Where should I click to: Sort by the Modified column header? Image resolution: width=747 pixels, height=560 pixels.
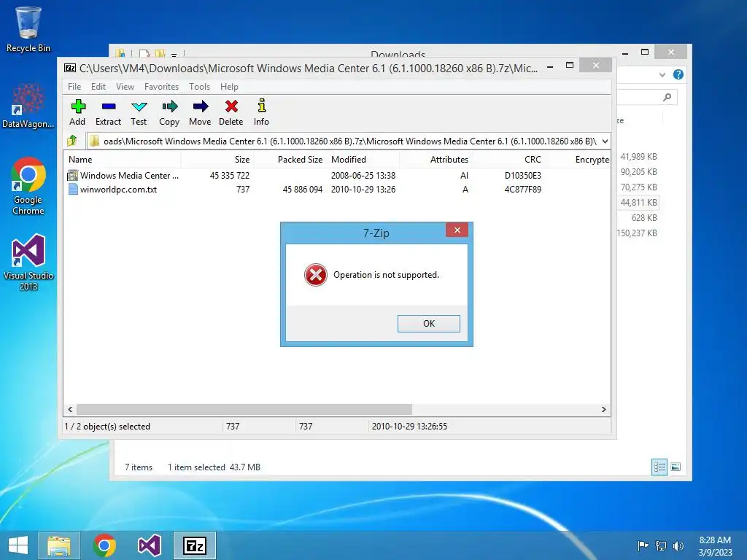point(363,160)
